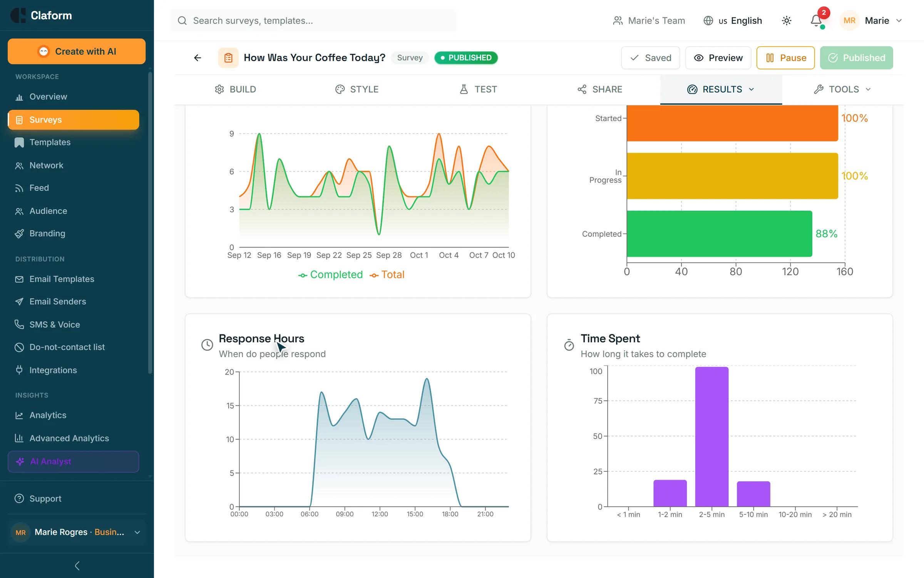Open Overview in the sidebar

coord(73,97)
